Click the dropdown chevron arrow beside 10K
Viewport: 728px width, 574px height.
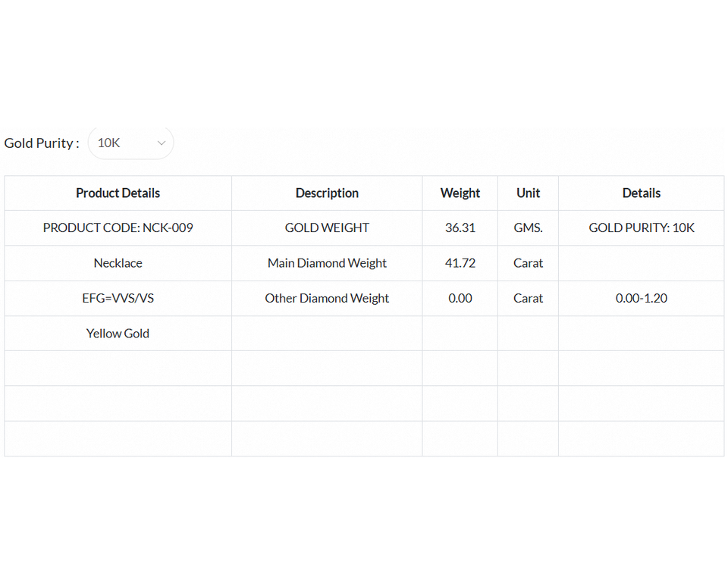[x=161, y=143]
